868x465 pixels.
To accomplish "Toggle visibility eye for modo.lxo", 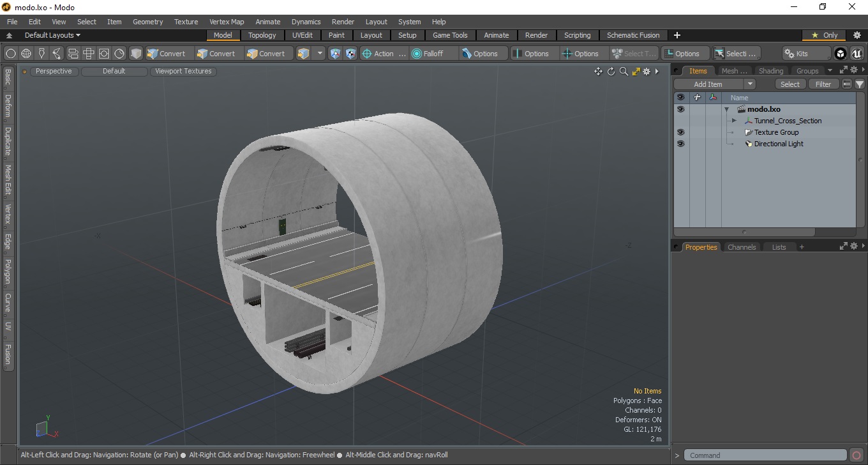I will [x=680, y=109].
